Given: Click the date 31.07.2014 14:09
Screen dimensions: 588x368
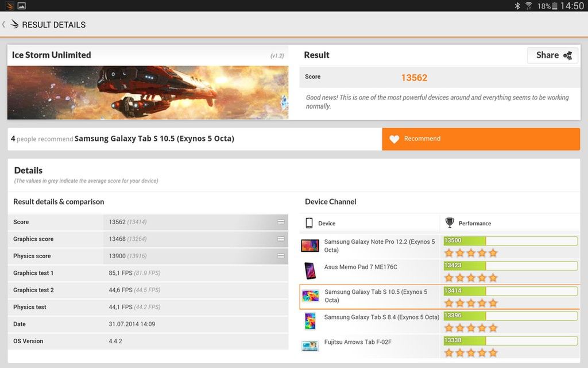Looking at the screenshot, I should click(132, 324).
